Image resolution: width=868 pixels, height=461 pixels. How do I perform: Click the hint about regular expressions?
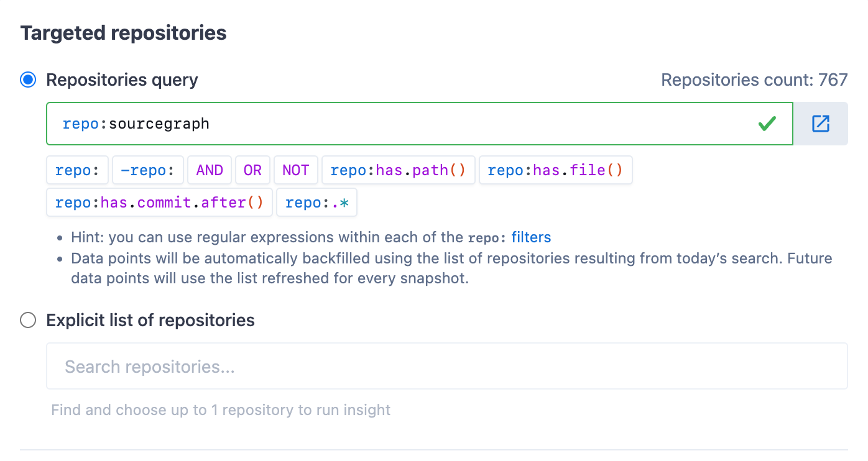[311, 237]
